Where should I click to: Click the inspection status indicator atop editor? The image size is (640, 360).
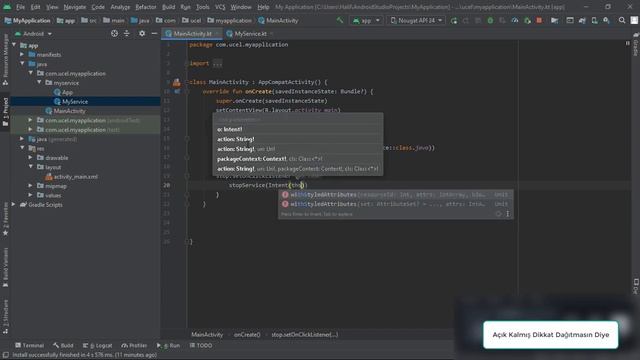point(628,43)
